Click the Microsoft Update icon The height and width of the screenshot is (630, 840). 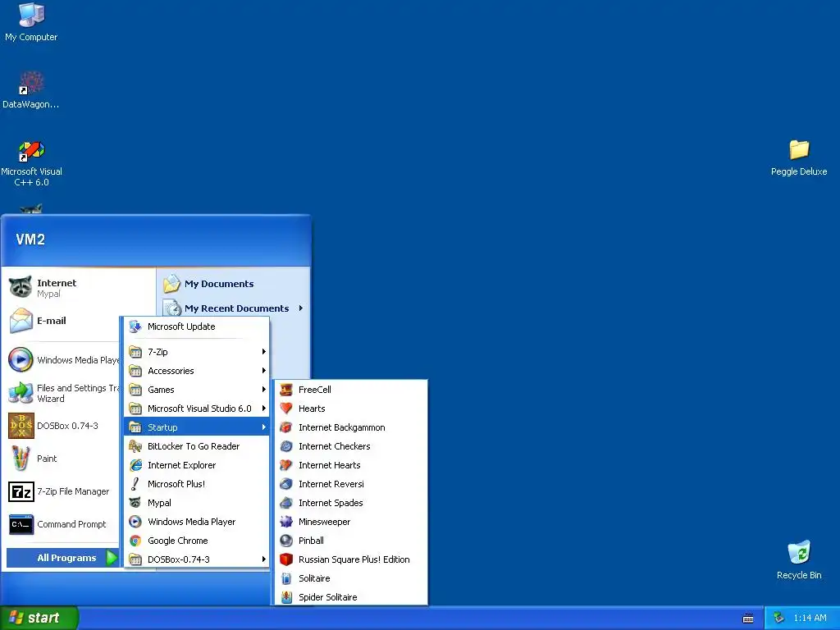(x=135, y=326)
